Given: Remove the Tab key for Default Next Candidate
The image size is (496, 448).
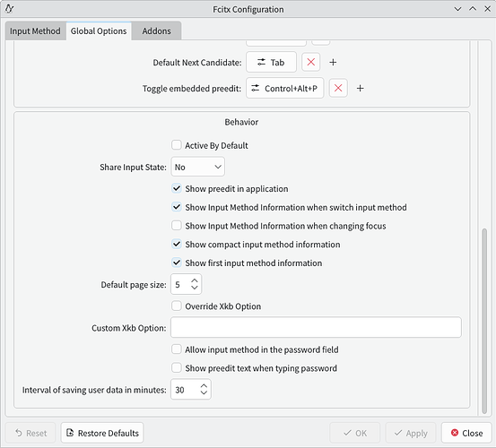Looking at the screenshot, I should tap(310, 62).
